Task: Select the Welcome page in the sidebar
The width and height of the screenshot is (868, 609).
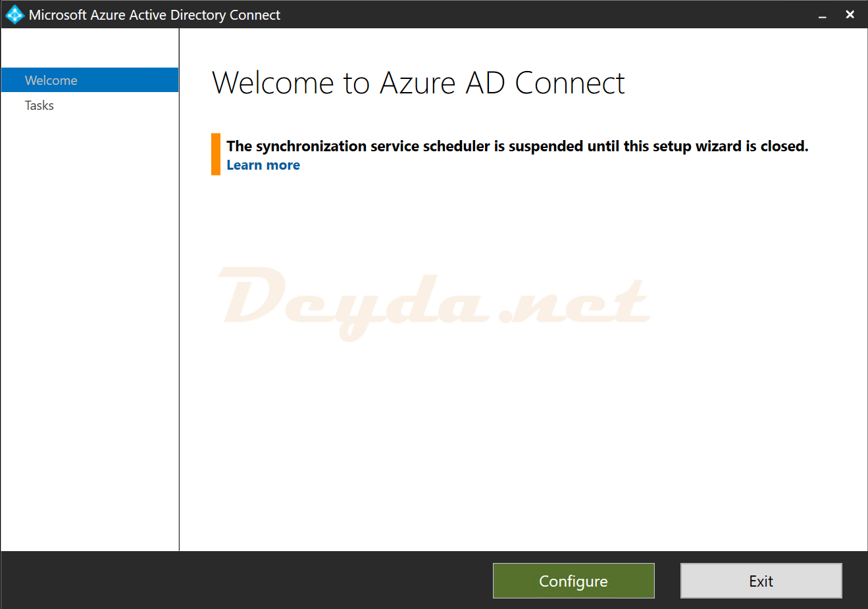Action: pyautogui.click(x=89, y=80)
